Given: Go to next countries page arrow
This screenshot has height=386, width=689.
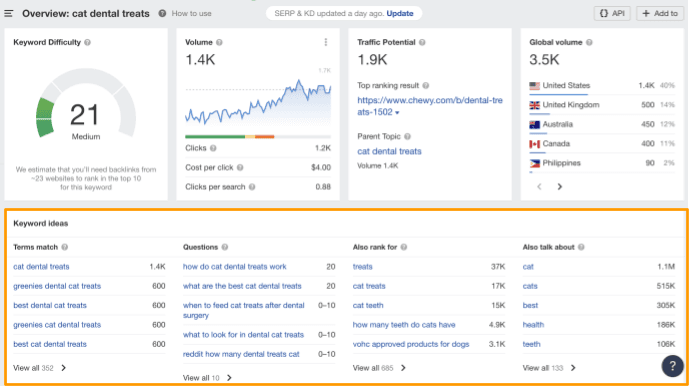Looking at the screenshot, I should pos(559,187).
